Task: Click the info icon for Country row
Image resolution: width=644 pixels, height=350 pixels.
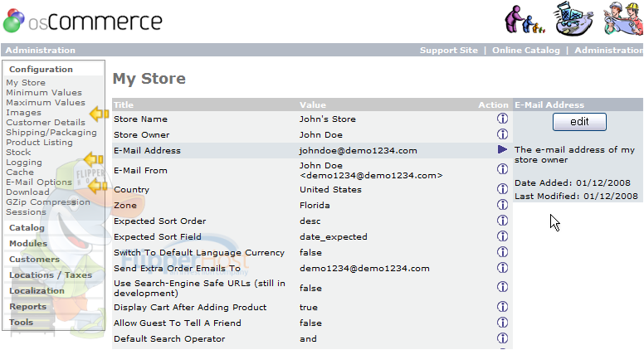Action: (502, 189)
